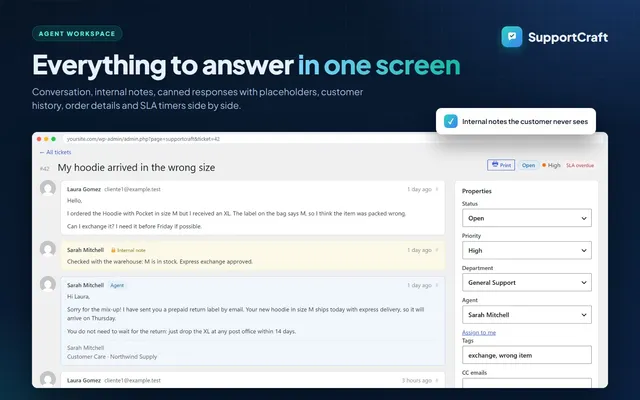Screen dimensions: 640x400
Task: Open the Status dropdown showing Open
Action: click(x=527, y=218)
